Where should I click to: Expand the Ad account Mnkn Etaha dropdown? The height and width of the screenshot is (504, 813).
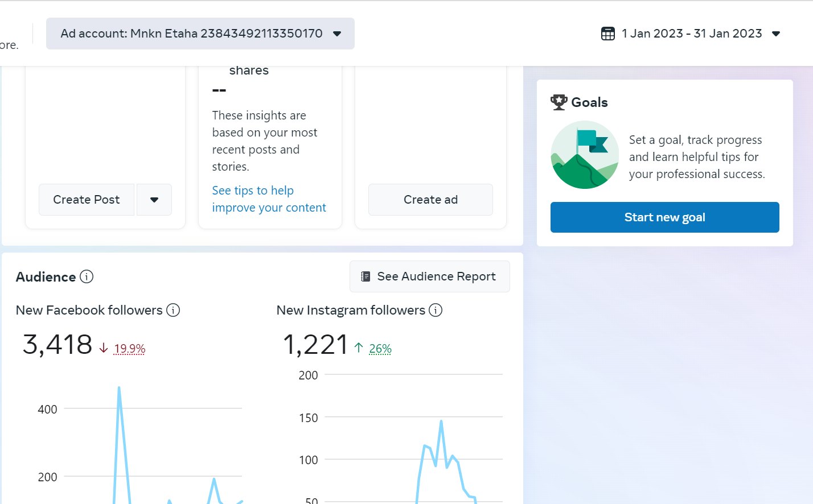[x=337, y=34]
